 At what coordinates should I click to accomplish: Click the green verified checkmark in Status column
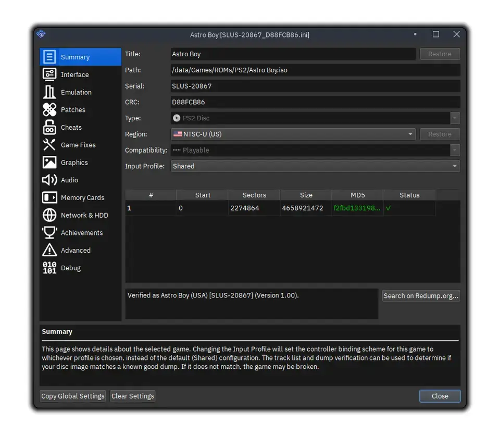point(389,208)
